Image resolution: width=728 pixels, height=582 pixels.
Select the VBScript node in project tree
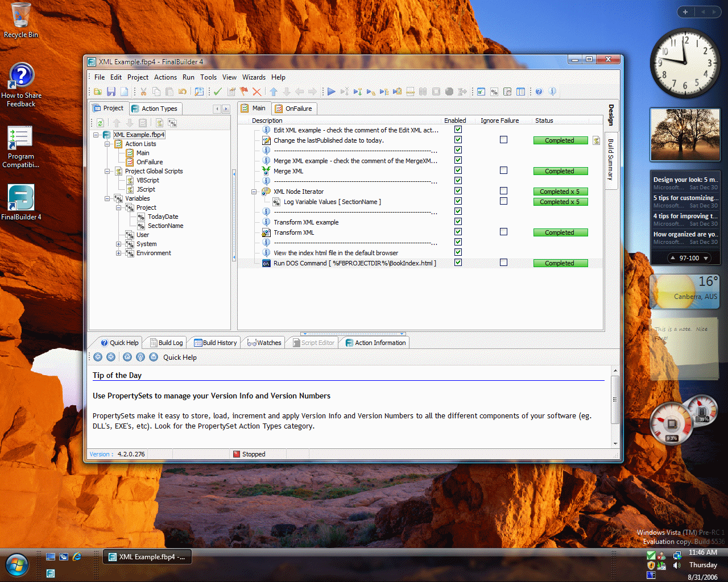point(148,180)
